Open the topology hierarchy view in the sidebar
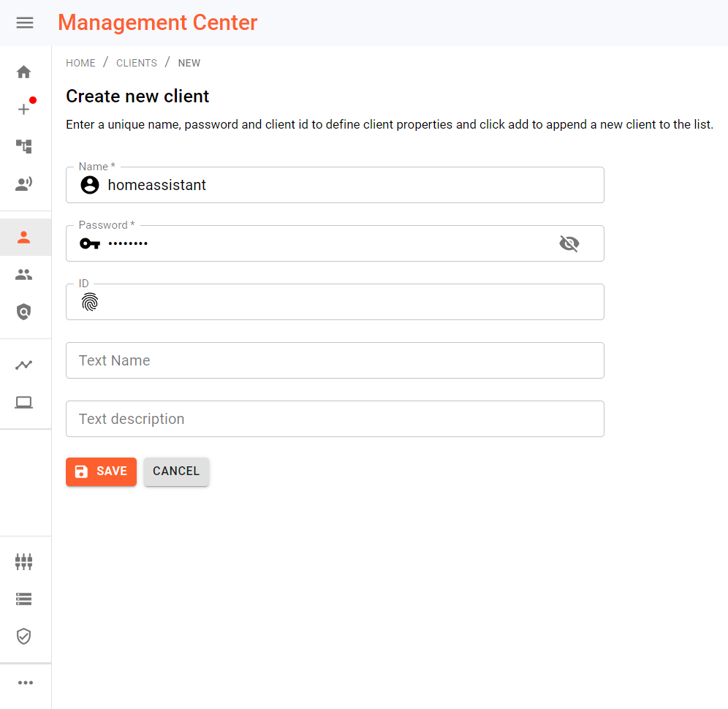 (24, 146)
